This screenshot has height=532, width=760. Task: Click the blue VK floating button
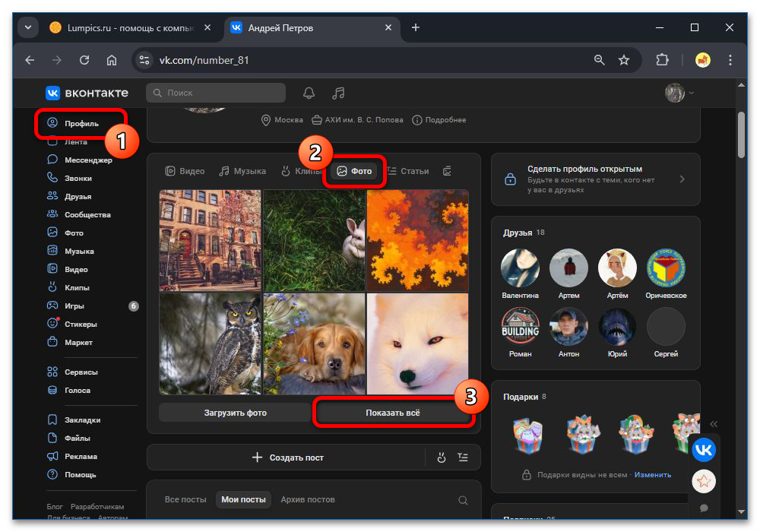(x=703, y=450)
